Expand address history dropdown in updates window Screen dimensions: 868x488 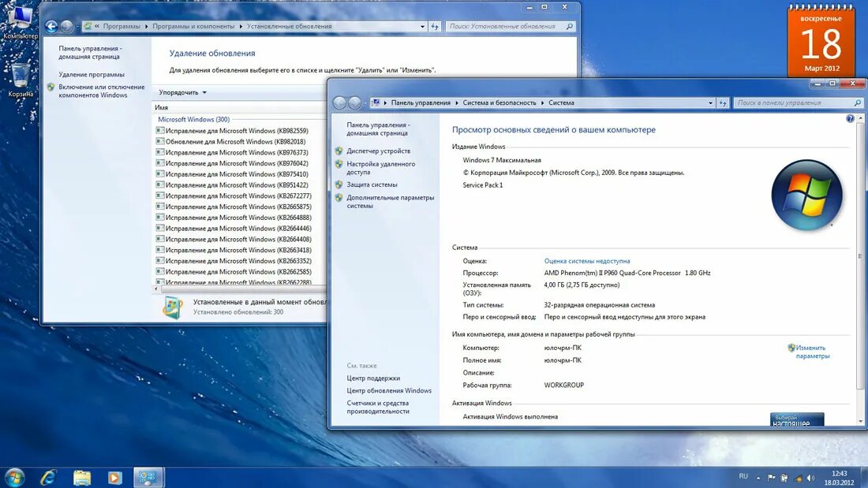point(422,26)
